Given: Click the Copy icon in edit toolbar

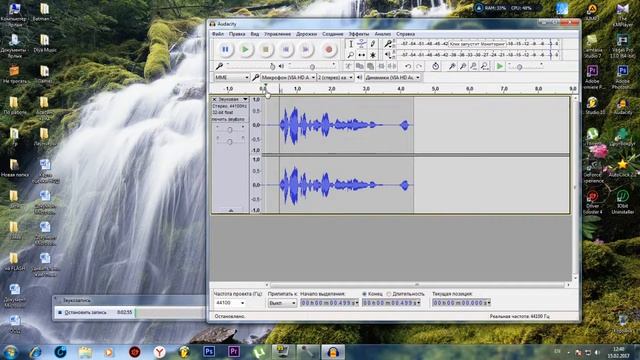Looking at the screenshot, I should (x=359, y=66).
